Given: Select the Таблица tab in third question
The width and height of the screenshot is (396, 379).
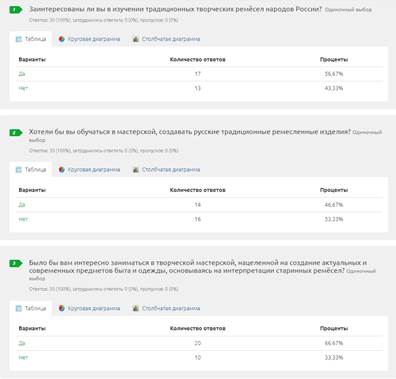Looking at the screenshot, I should point(31,308).
